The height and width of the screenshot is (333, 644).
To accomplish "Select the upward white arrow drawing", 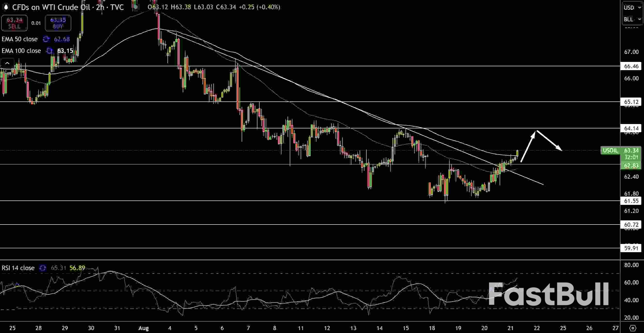I will 528,147.
